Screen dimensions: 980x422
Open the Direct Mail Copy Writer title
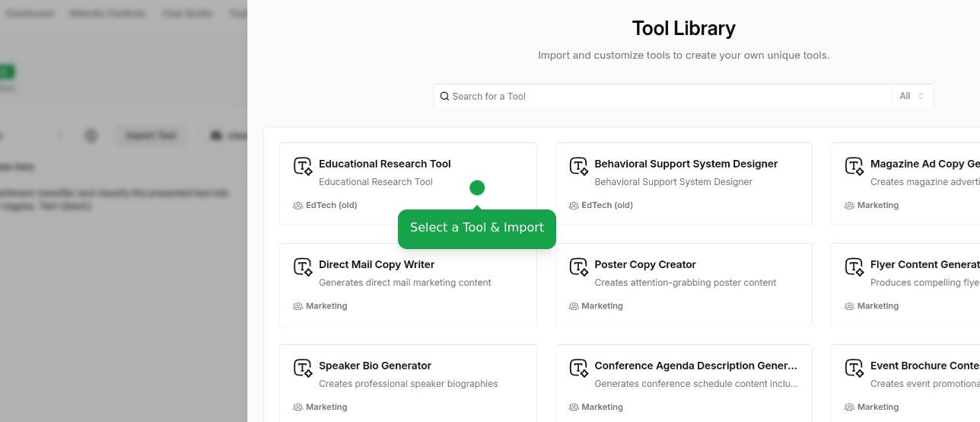(x=377, y=264)
